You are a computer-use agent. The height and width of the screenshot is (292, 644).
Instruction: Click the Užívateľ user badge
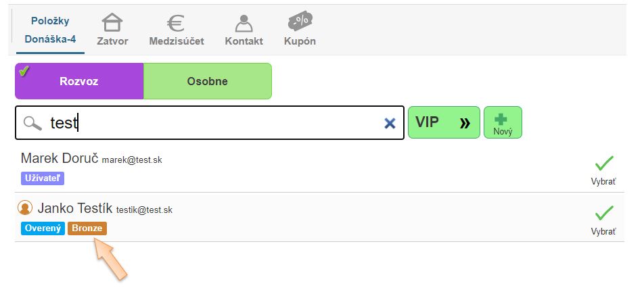[x=43, y=178]
